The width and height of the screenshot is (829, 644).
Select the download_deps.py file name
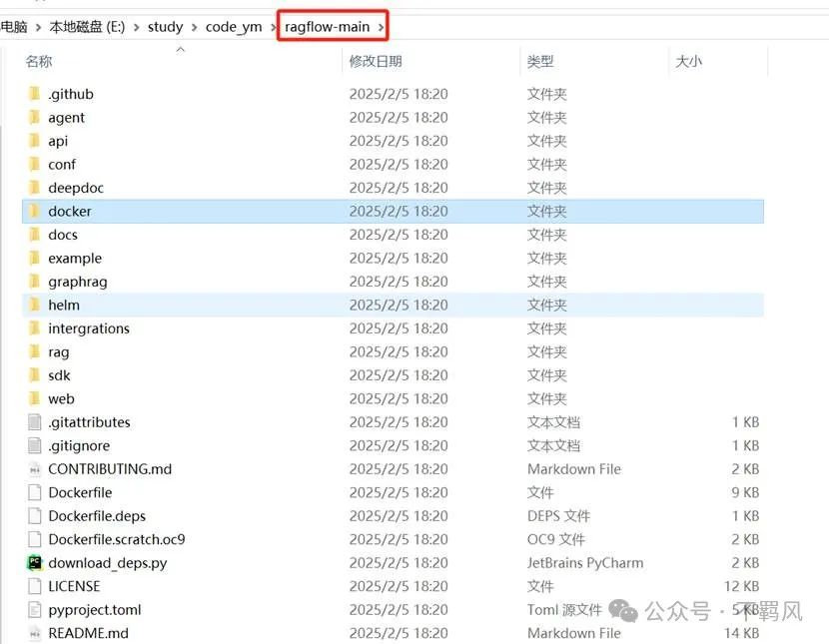tap(107, 563)
